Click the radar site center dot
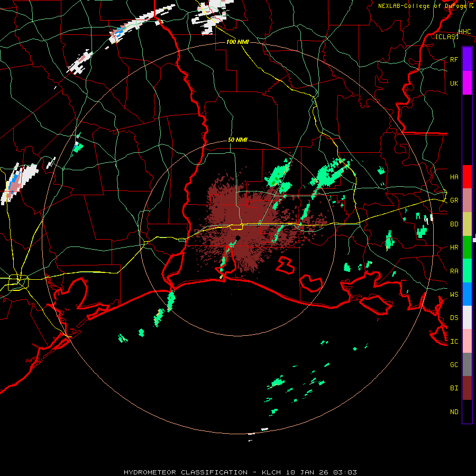The image size is (476, 476). point(237,237)
